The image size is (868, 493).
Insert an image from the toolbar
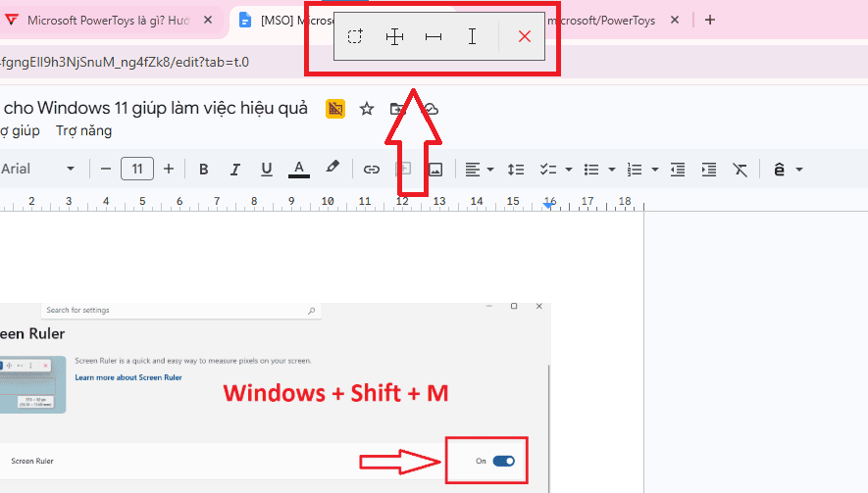435,170
